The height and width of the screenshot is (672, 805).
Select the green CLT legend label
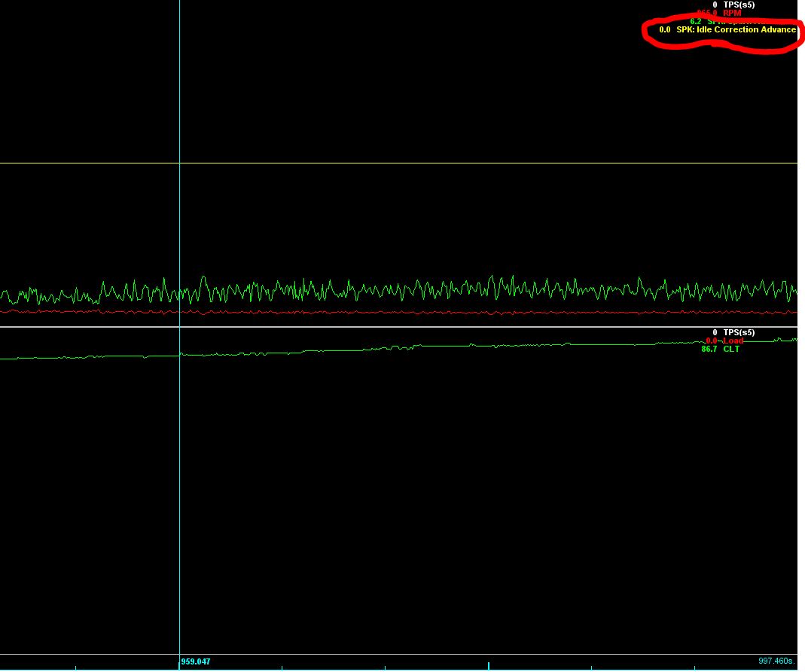point(731,350)
